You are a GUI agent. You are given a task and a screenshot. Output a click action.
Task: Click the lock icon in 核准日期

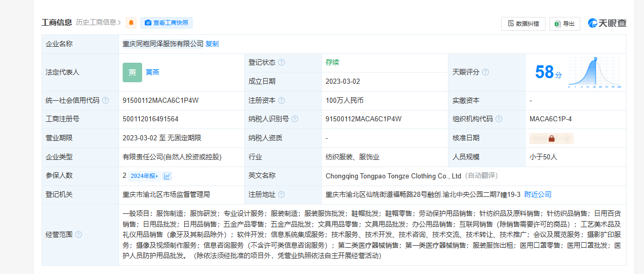click(x=552, y=138)
